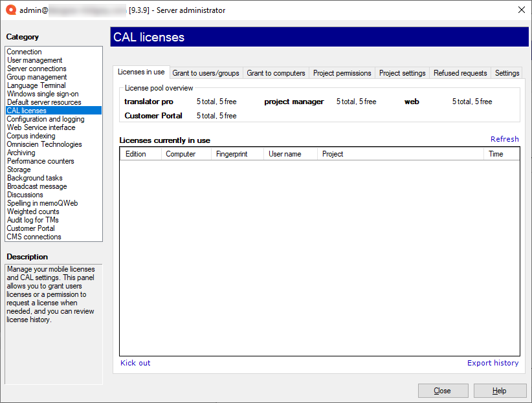Click the Edition column header
This screenshot has height=403, width=532.
[x=136, y=154]
